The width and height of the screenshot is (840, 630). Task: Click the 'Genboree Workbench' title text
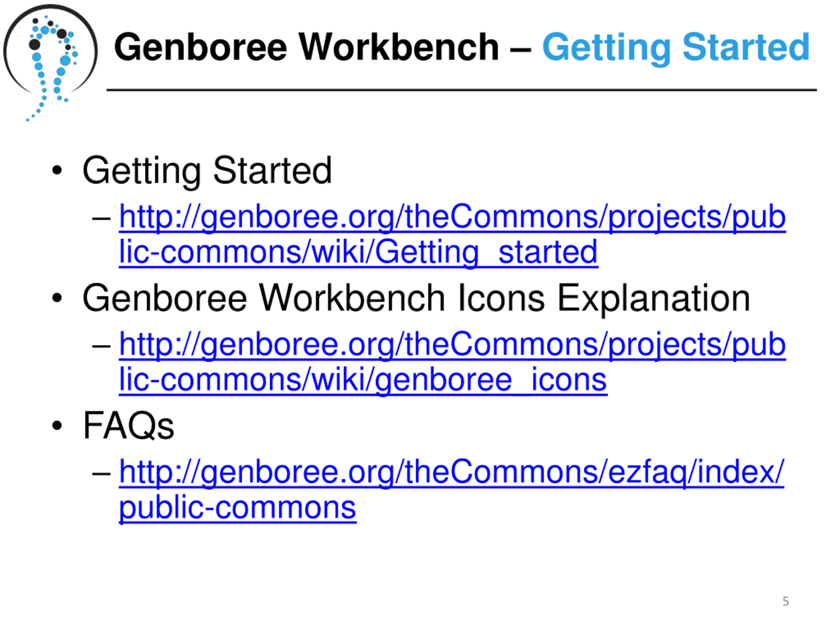pyautogui.click(x=306, y=47)
